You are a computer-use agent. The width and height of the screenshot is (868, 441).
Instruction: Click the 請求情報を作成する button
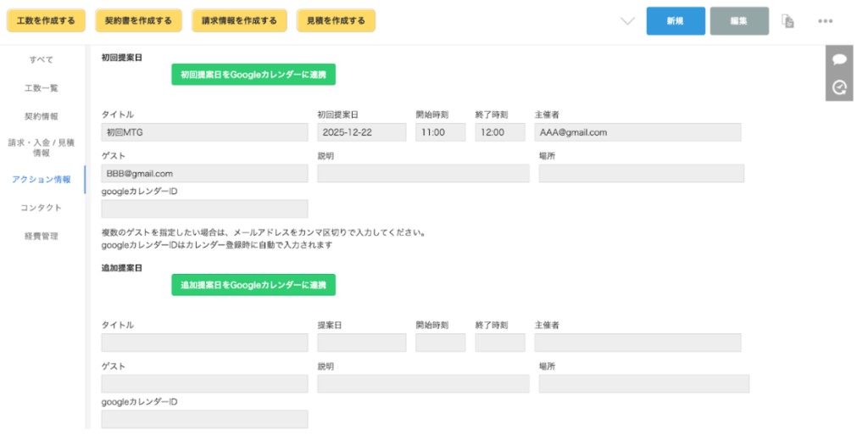(239, 20)
